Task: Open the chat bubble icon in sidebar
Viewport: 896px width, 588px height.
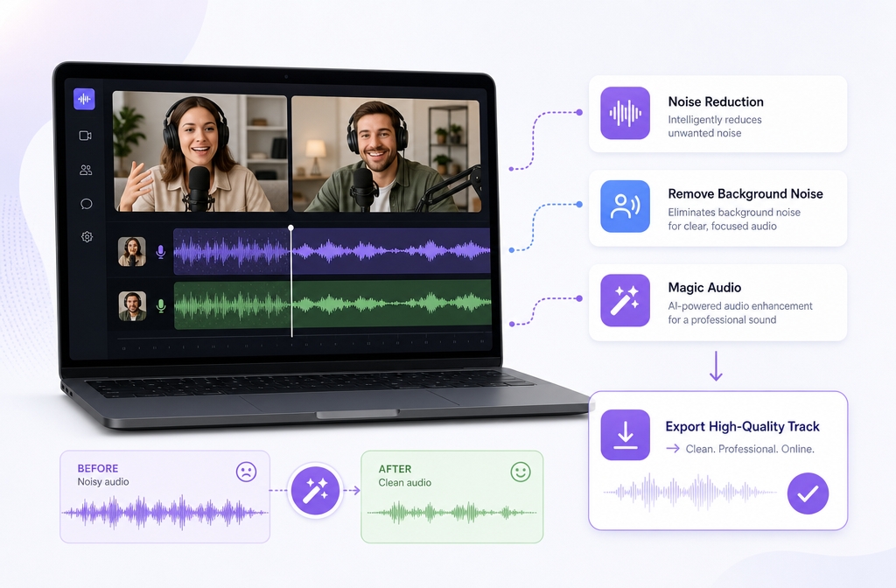Action: 87,204
